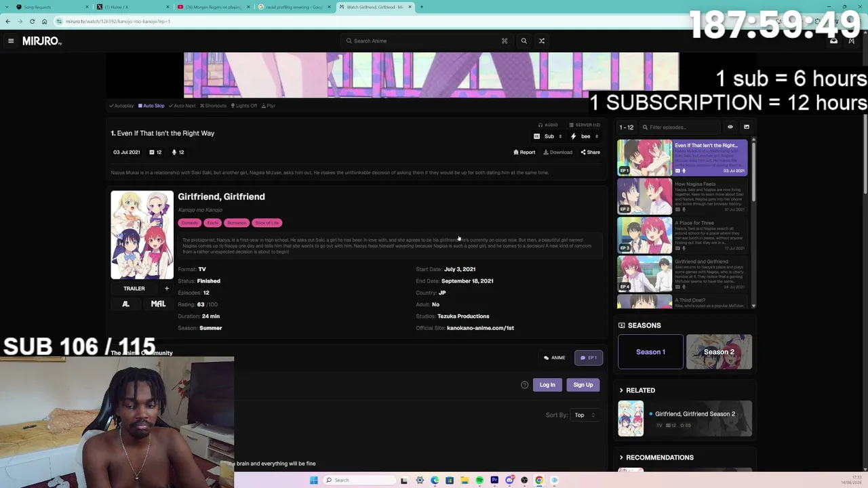Select Season 2
The image size is (868, 488).
click(719, 352)
